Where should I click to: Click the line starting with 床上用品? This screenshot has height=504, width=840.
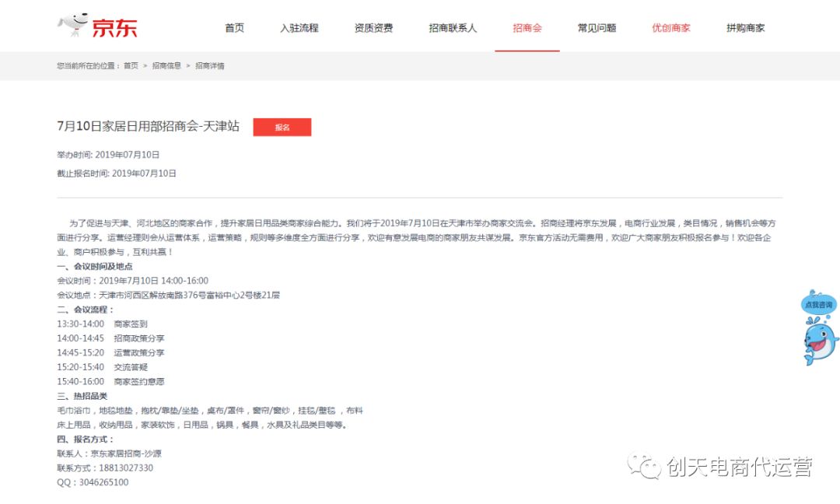(204, 425)
